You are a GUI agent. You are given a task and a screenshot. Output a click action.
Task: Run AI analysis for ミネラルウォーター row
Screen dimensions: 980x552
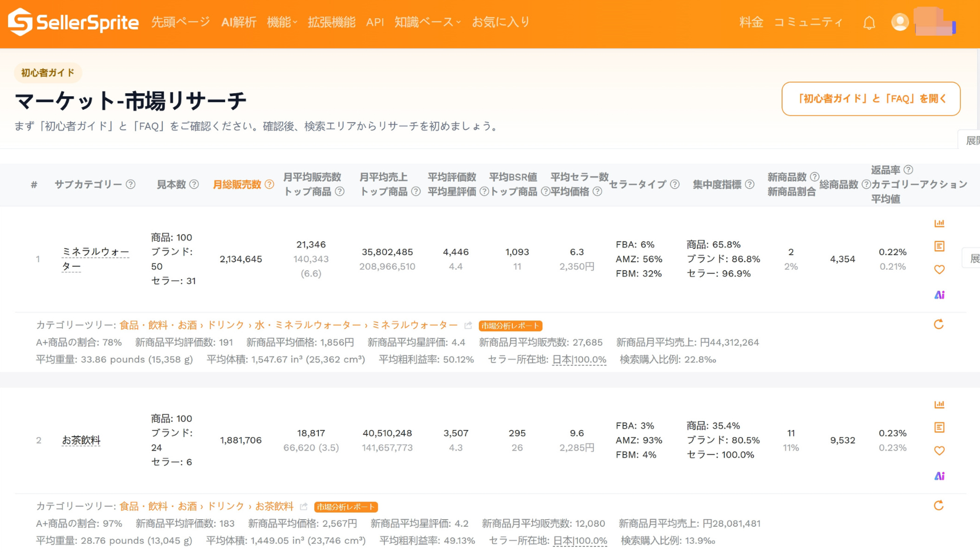point(939,294)
